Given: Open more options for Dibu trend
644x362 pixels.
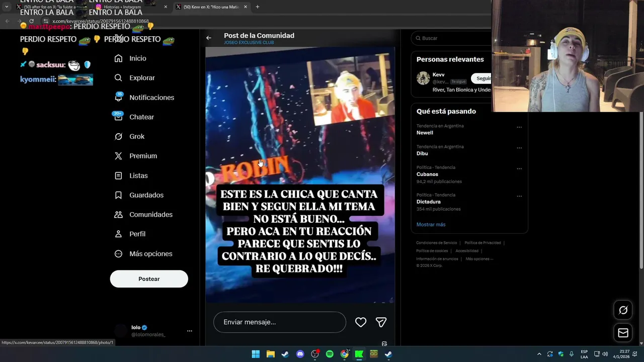Looking at the screenshot, I should click(x=519, y=148).
